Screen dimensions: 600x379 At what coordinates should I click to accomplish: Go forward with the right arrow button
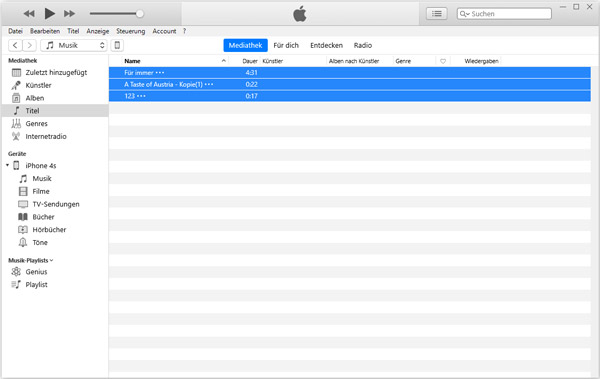(29, 45)
